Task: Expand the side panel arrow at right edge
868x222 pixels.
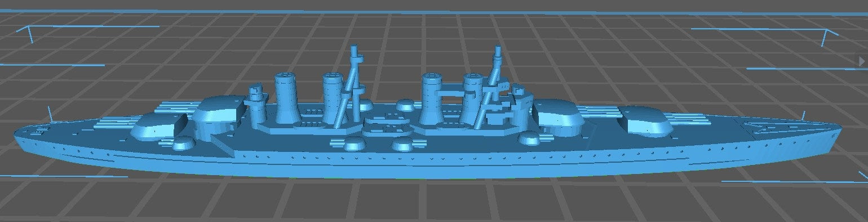Action: [862, 60]
